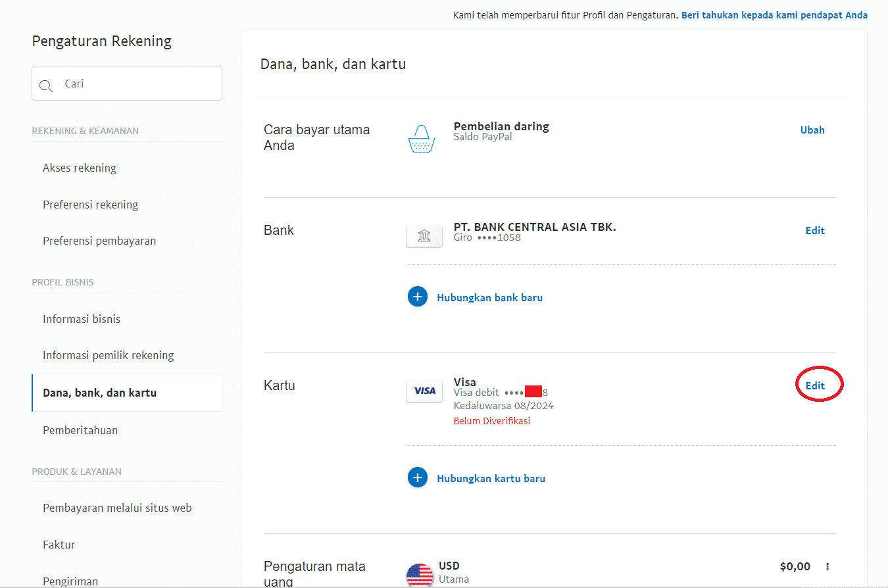Click the search magnifier icon
Viewport: 888px width, 588px height.
[x=46, y=86]
